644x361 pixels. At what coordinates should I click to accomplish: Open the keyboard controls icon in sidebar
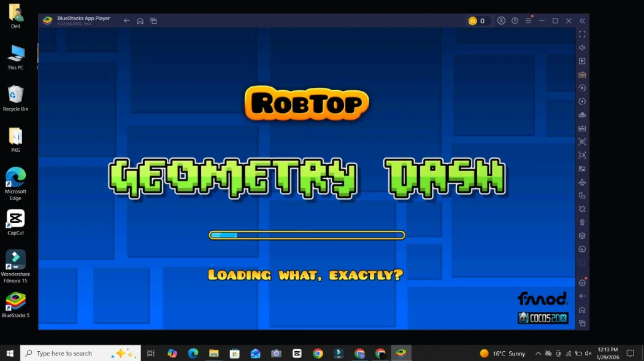[x=582, y=75]
